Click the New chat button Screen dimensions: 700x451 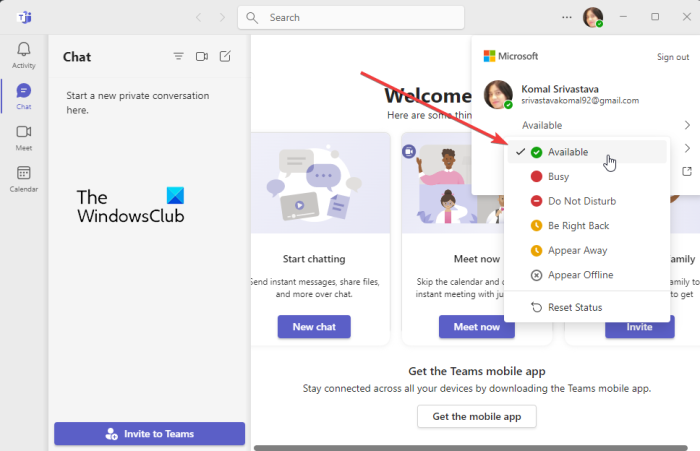tap(314, 326)
